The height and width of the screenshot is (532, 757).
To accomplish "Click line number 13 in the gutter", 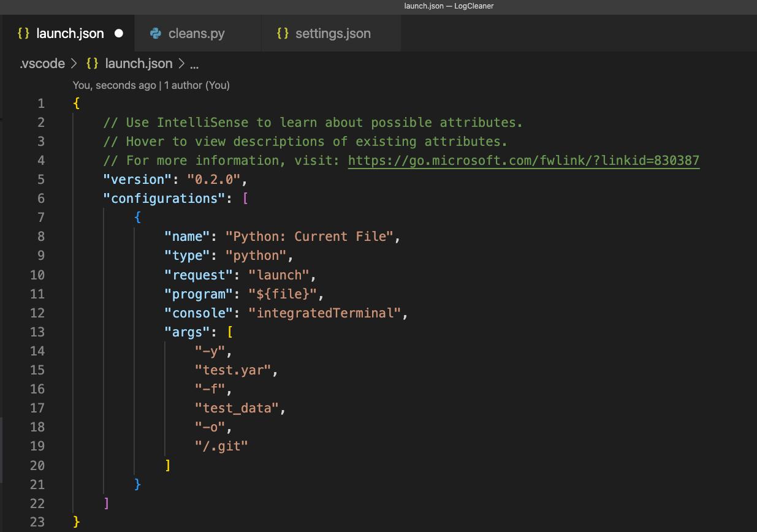I will click(37, 332).
